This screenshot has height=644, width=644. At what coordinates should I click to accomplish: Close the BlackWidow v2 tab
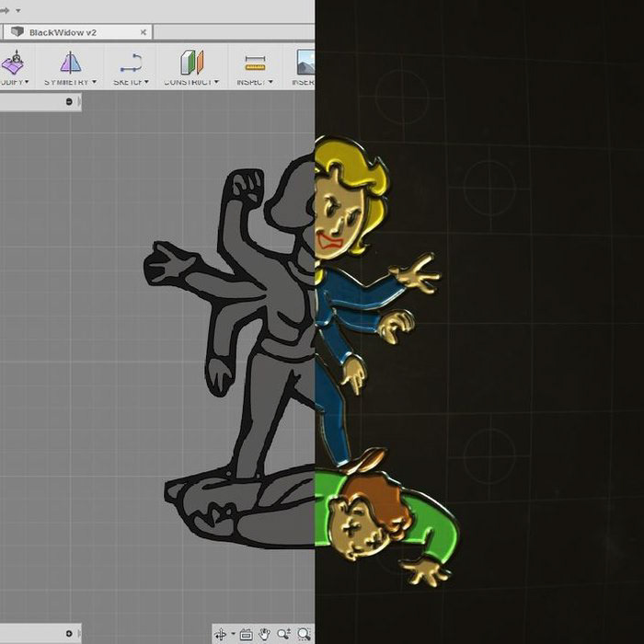(144, 32)
